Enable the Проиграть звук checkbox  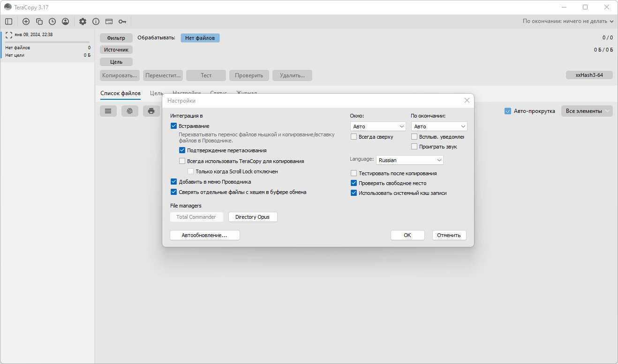(x=415, y=147)
